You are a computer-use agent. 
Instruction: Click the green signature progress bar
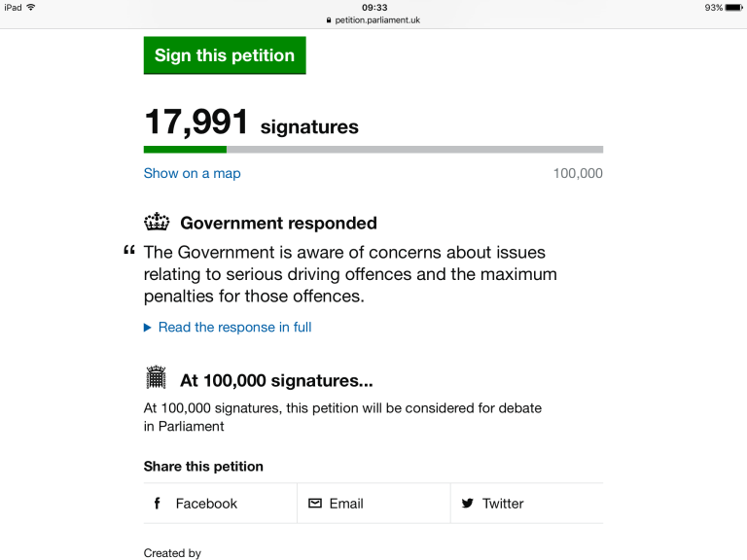185,150
